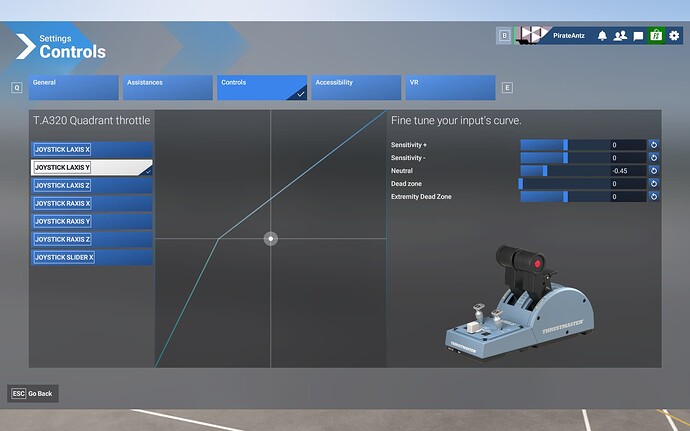Click the Neutral slider handle

click(x=545, y=171)
